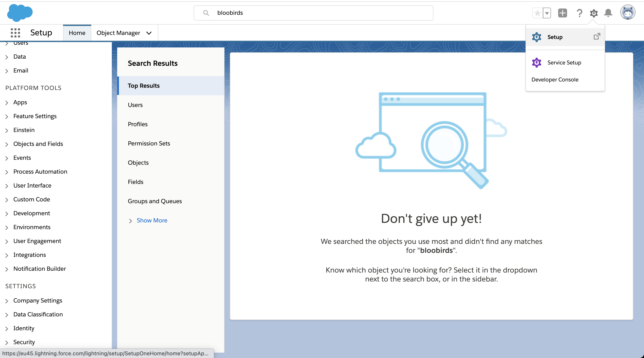The image size is (644, 358).
Task: Expand the Feature Settings node
Action: 7,117
